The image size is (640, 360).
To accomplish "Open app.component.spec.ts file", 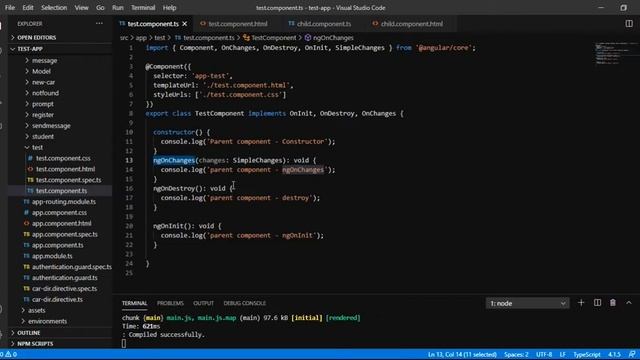I will (64, 234).
